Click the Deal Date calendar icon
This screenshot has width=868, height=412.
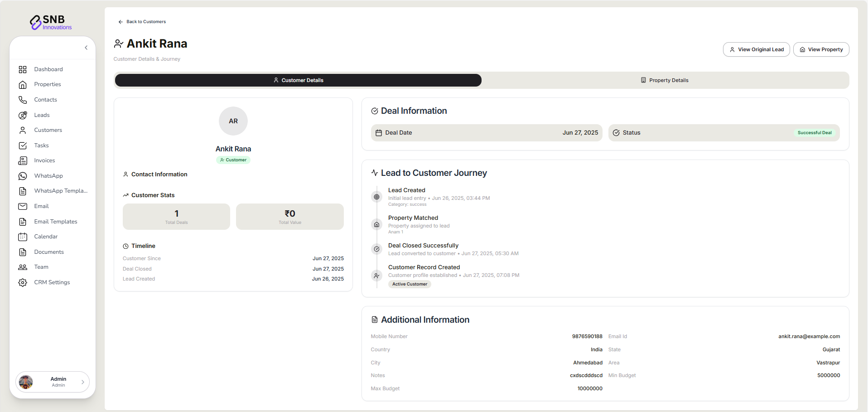point(379,133)
